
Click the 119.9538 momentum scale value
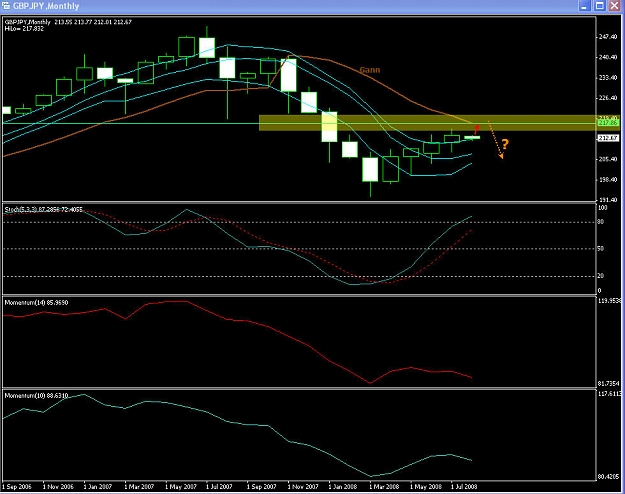click(x=610, y=301)
